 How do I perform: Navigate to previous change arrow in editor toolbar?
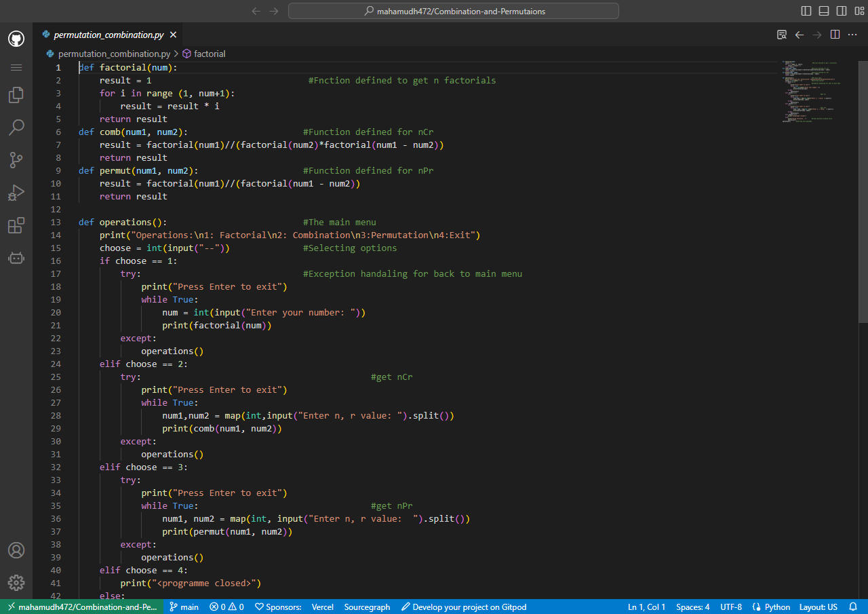point(800,35)
